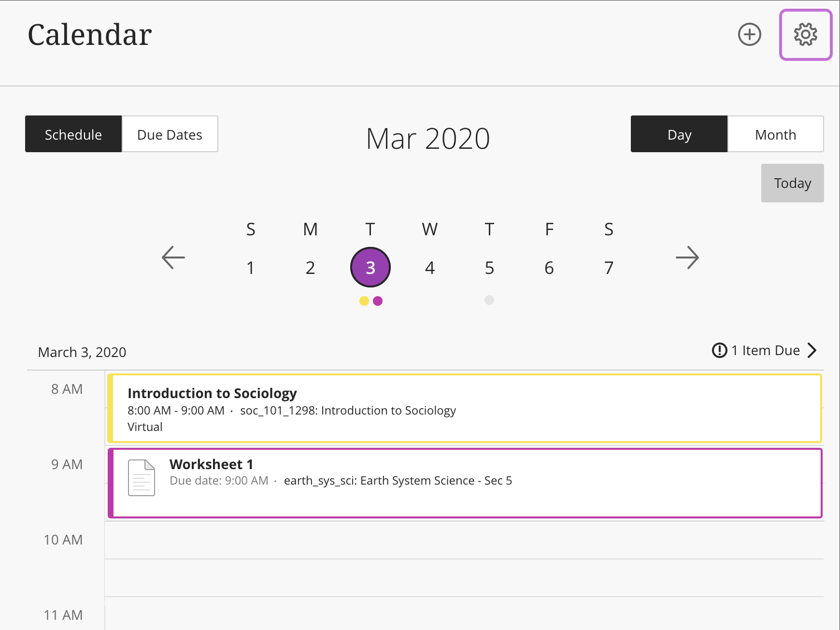The image size is (840, 630).
Task: Click the yellow event dot under day 3
Action: (x=364, y=301)
